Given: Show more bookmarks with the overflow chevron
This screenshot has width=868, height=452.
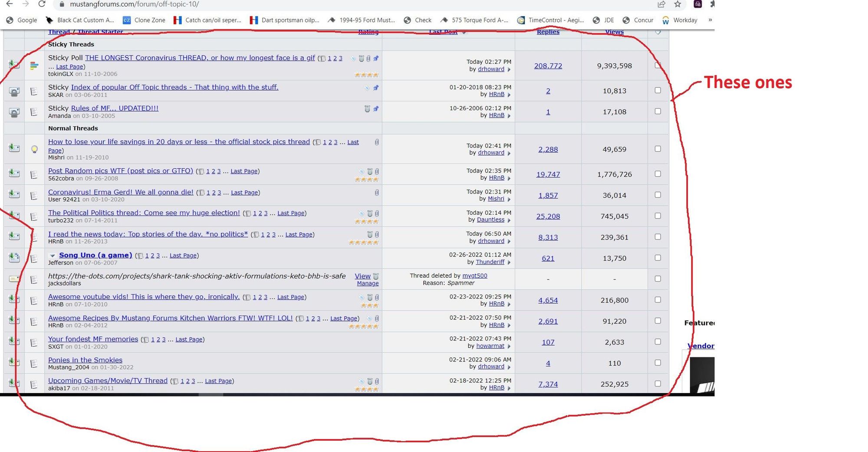Looking at the screenshot, I should point(710,20).
